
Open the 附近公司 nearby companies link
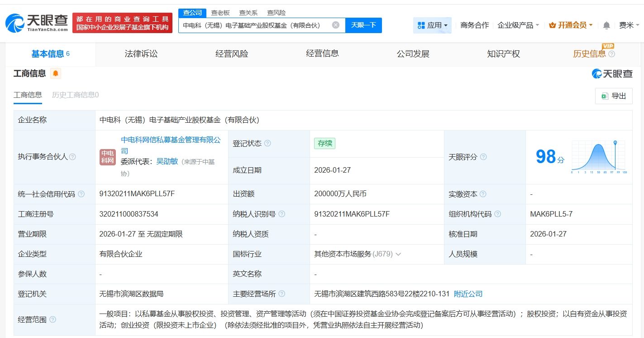[x=468, y=294]
